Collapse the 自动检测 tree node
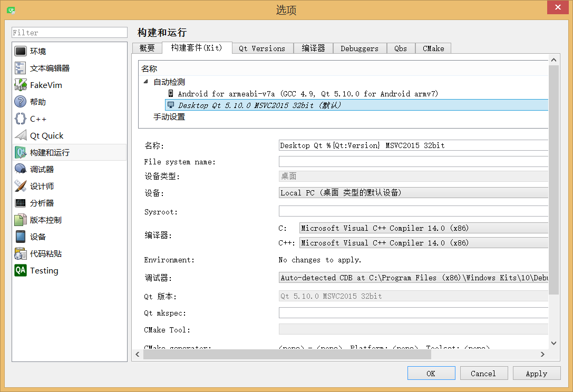This screenshot has height=392, width=573. tap(146, 82)
